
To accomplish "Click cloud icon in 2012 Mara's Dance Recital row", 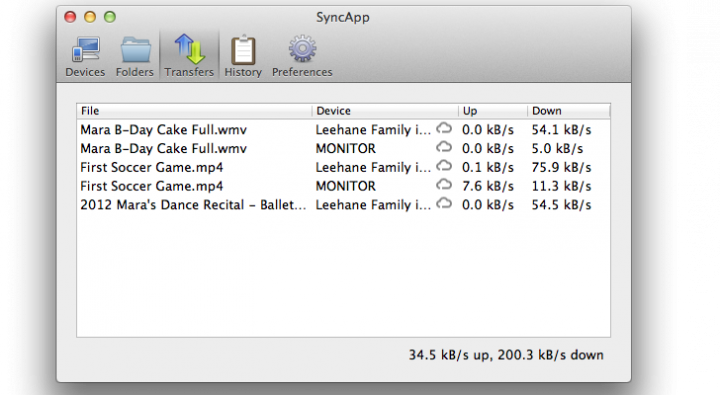I will coord(444,204).
